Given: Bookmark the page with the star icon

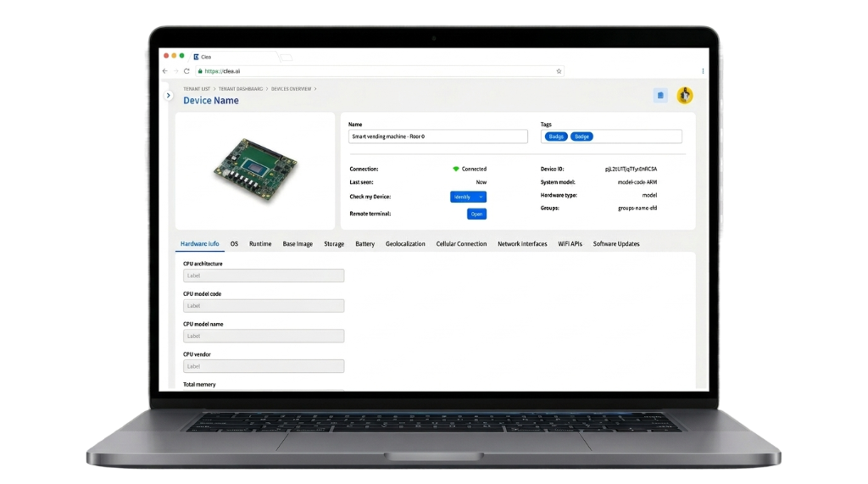Looking at the screenshot, I should [559, 71].
